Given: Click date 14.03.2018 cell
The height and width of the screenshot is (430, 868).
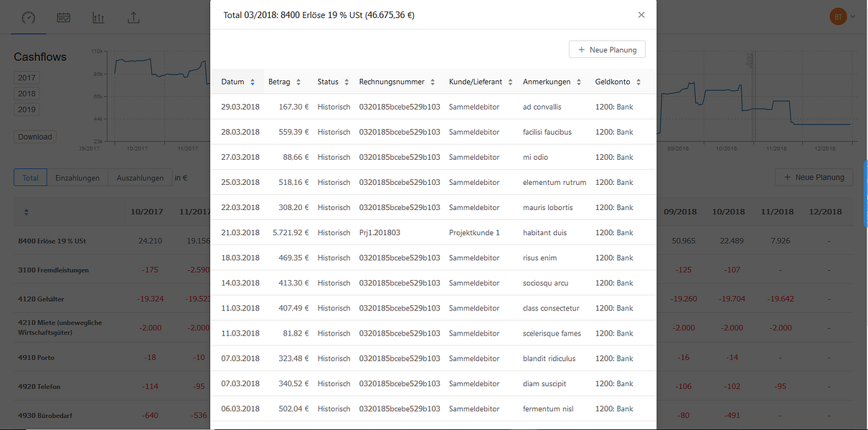Looking at the screenshot, I should point(240,283).
